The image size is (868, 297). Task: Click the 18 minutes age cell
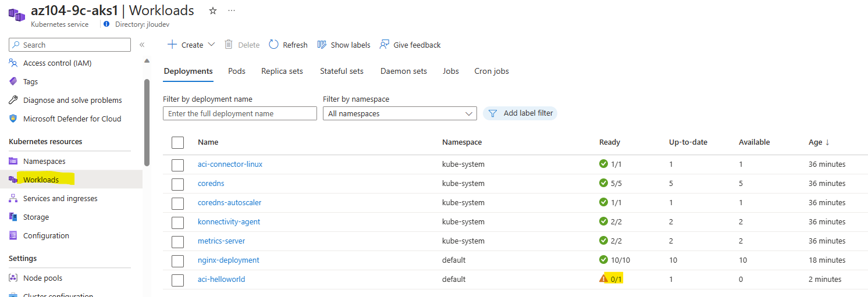[x=827, y=260]
